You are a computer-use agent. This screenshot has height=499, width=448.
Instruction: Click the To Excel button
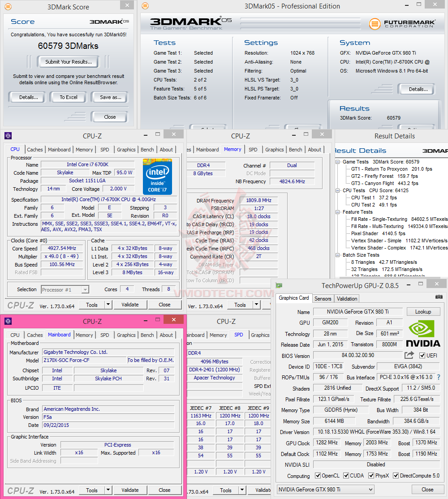click(x=69, y=97)
